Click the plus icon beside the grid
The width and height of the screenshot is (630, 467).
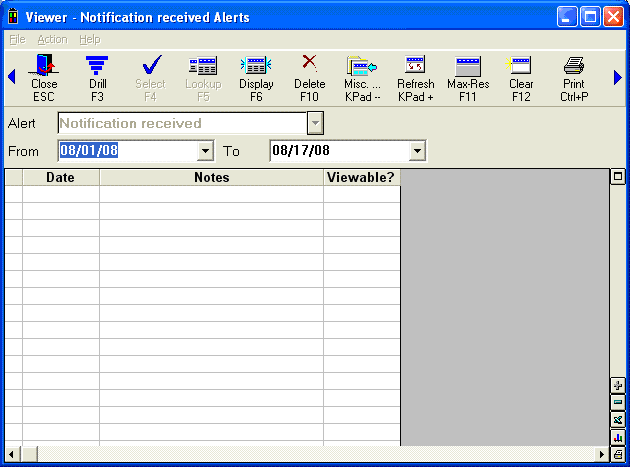617,386
